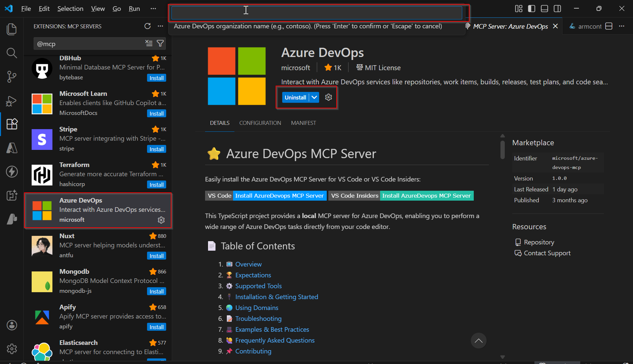633x364 pixels.
Task: Open the Explorer view in activity bar
Action: tap(12, 29)
